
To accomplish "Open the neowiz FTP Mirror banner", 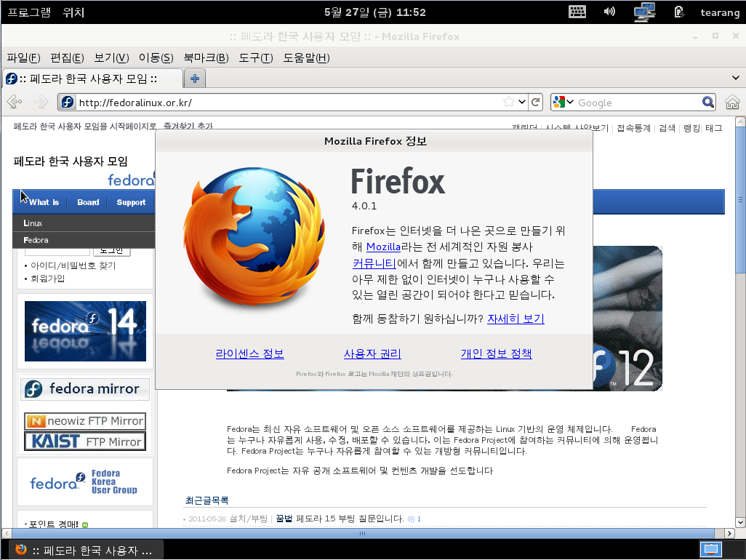I will coord(85,421).
